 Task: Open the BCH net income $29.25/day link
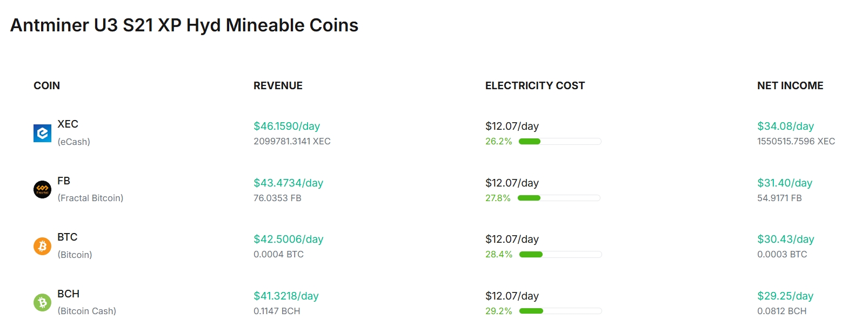click(785, 296)
